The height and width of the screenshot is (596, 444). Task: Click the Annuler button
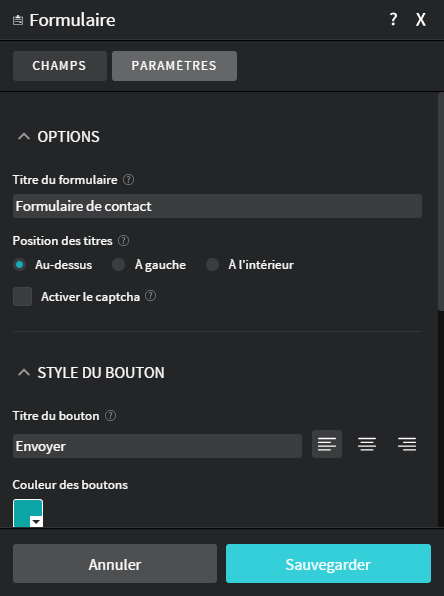pyautogui.click(x=115, y=563)
